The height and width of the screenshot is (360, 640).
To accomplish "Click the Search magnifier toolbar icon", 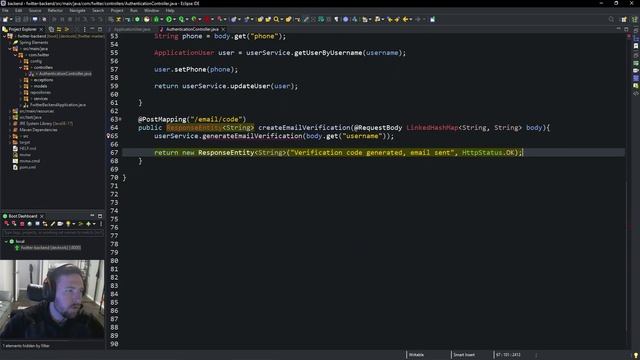I will point(276,19).
